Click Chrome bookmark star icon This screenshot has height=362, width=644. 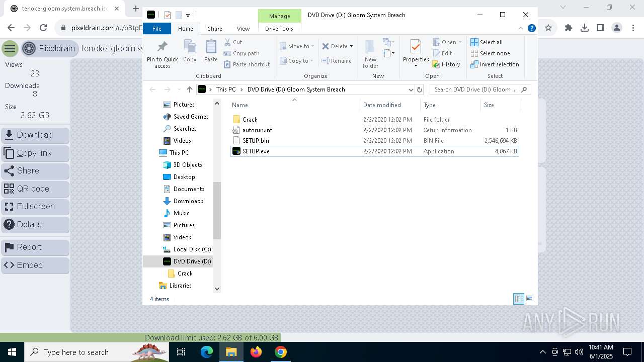click(548, 28)
